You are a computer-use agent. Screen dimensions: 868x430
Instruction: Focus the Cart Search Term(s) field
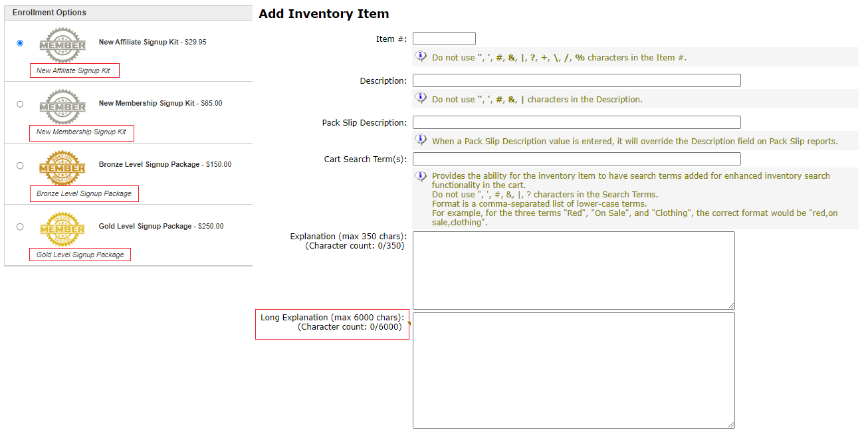(x=576, y=159)
